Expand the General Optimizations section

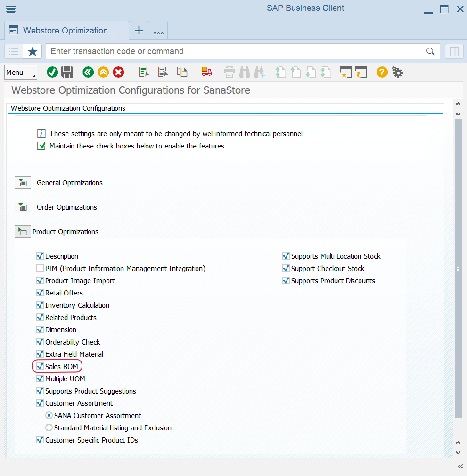pos(23,182)
